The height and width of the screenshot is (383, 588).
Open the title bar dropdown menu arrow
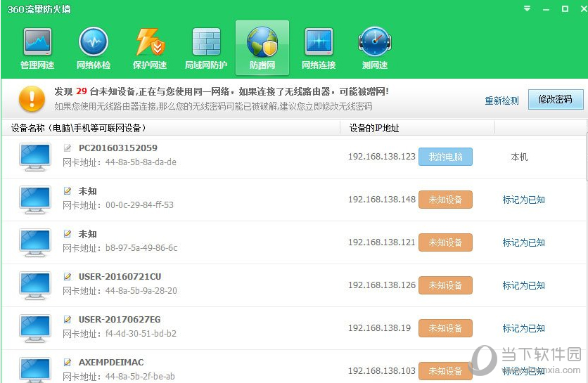[527, 8]
